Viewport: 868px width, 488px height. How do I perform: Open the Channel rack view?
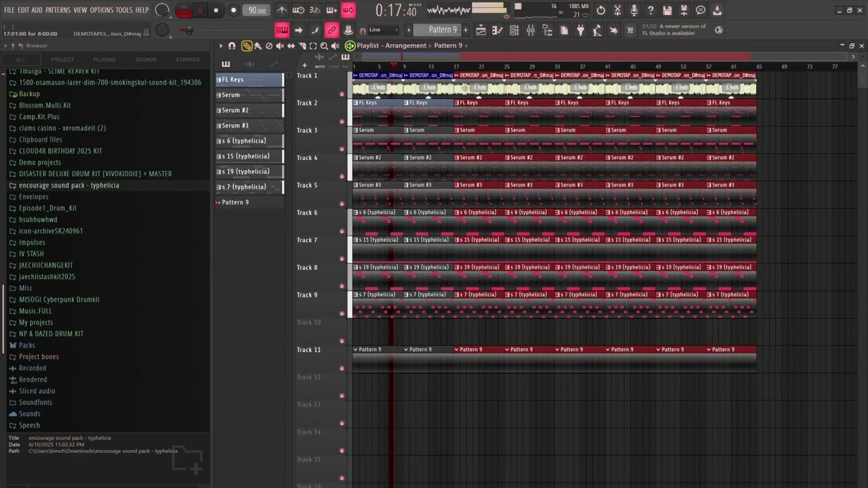click(514, 30)
